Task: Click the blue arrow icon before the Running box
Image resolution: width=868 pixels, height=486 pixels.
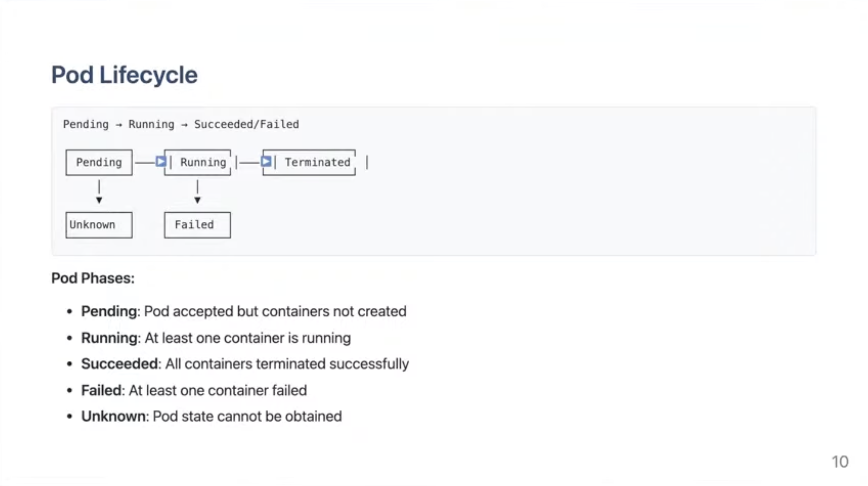Action: (x=161, y=162)
